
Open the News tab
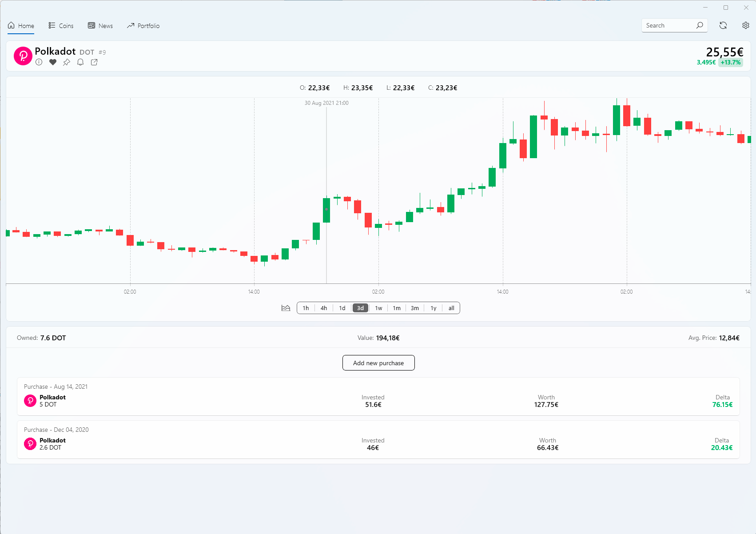(100, 26)
